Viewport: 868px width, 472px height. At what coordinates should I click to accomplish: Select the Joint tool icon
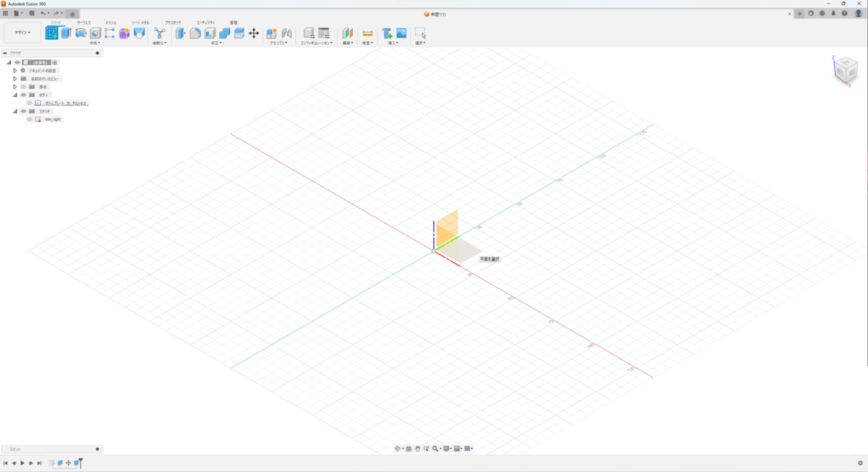(286, 33)
